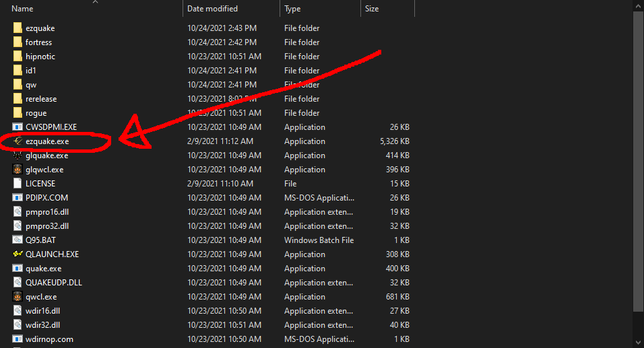This screenshot has height=348, width=644.
Task: Sort by the Name column header
Action: (22, 9)
